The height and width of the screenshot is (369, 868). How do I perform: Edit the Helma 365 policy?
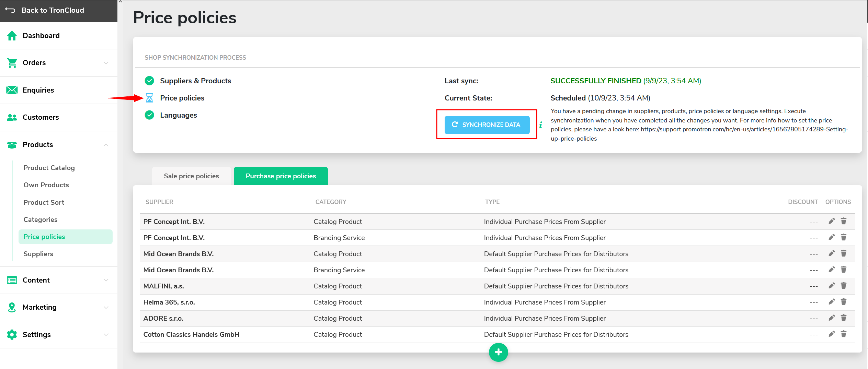[x=832, y=302]
